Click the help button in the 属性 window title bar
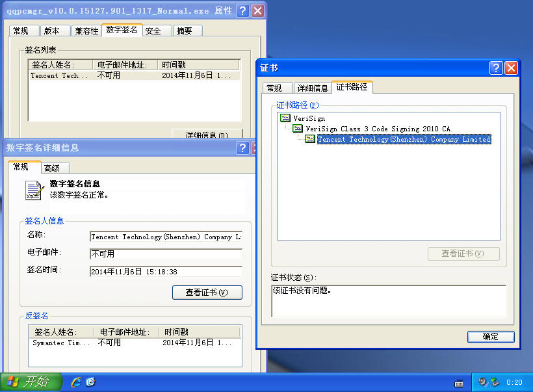533x392 pixels. 242,11
